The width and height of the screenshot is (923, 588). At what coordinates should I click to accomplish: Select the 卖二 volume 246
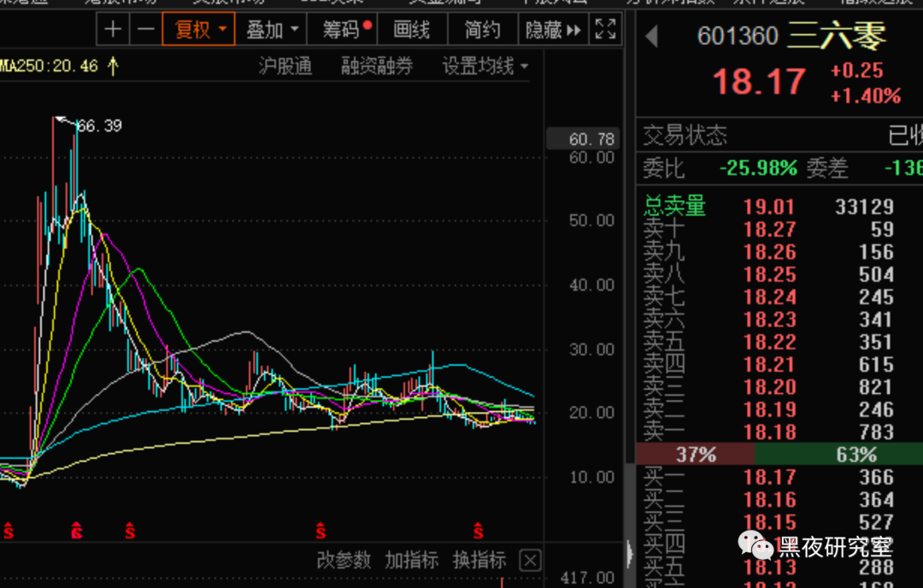pos(876,409)
